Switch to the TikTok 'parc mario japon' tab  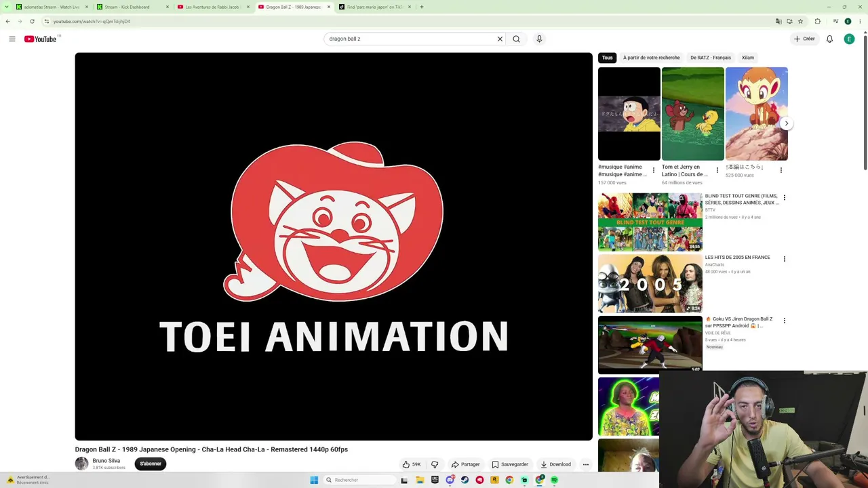(375, 7)
